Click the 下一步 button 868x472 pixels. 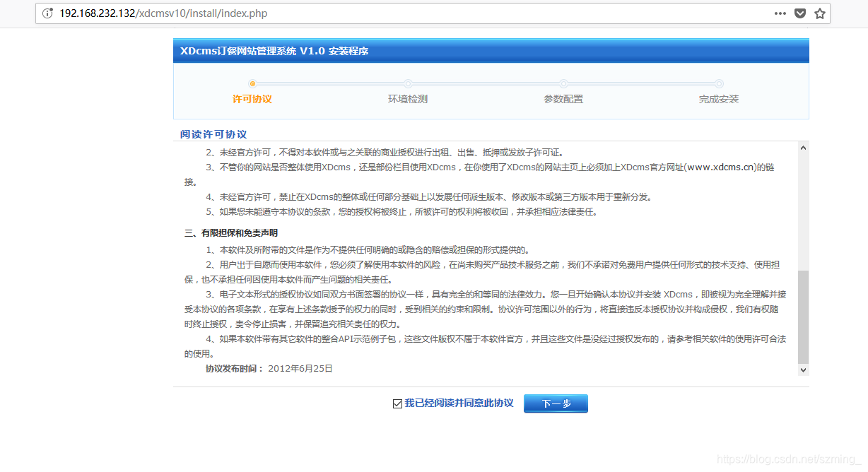[556, 403]
